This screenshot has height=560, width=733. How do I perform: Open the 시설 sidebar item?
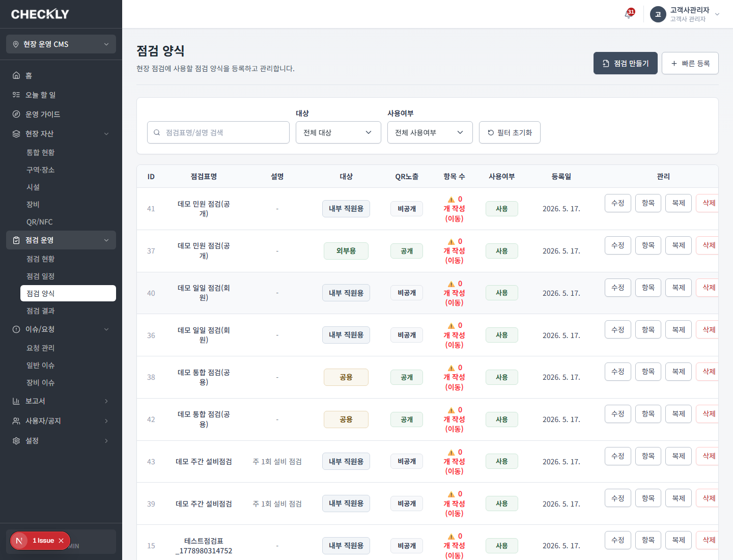pos(68,187)
